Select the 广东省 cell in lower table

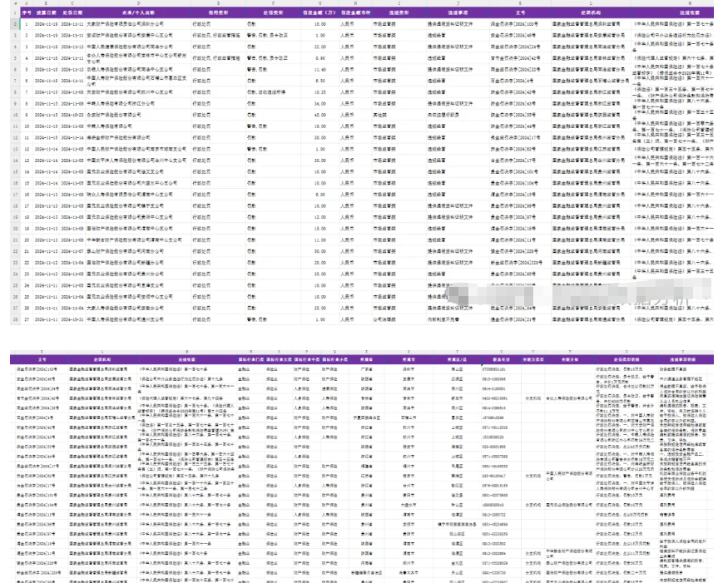366,369
